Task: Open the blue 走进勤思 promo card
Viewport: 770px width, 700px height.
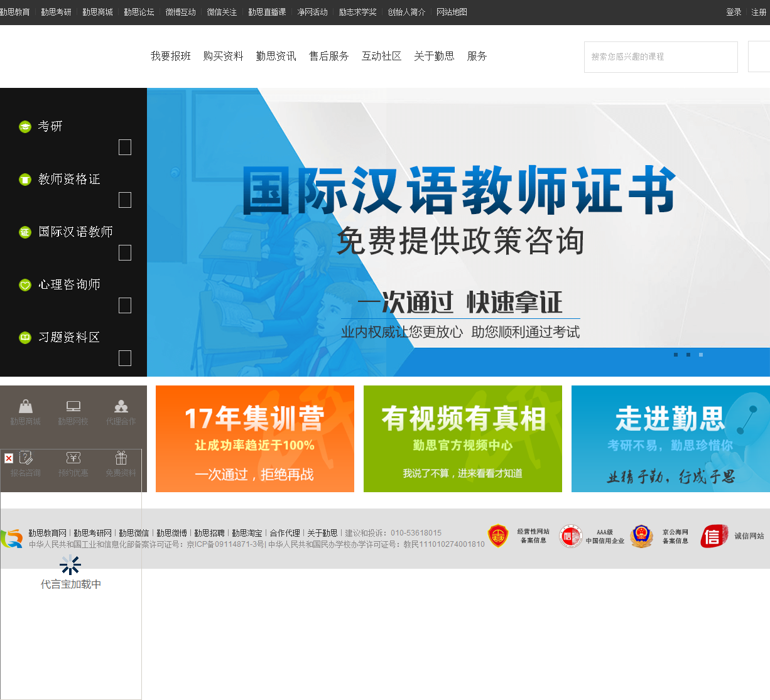Action: pos(671,439)
